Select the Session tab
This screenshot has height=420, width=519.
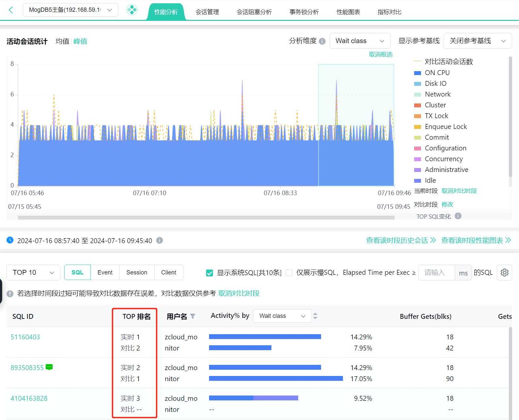(x=137, y=272)
